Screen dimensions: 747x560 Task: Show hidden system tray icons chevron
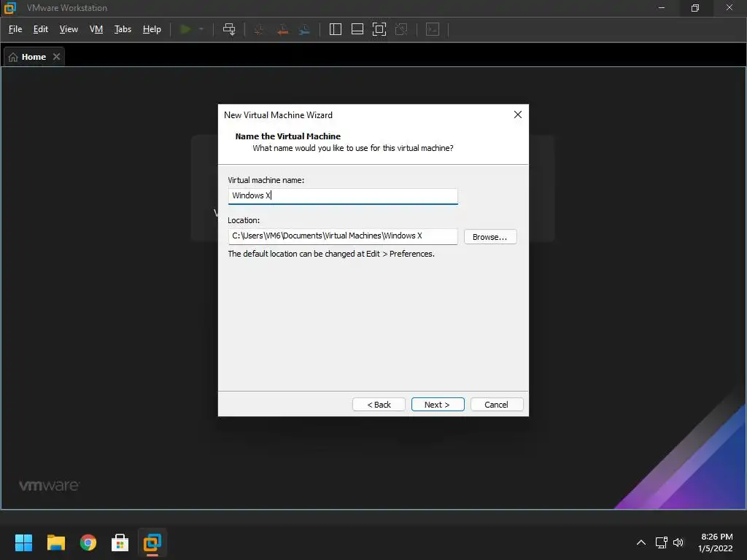[x=641, y=542]
